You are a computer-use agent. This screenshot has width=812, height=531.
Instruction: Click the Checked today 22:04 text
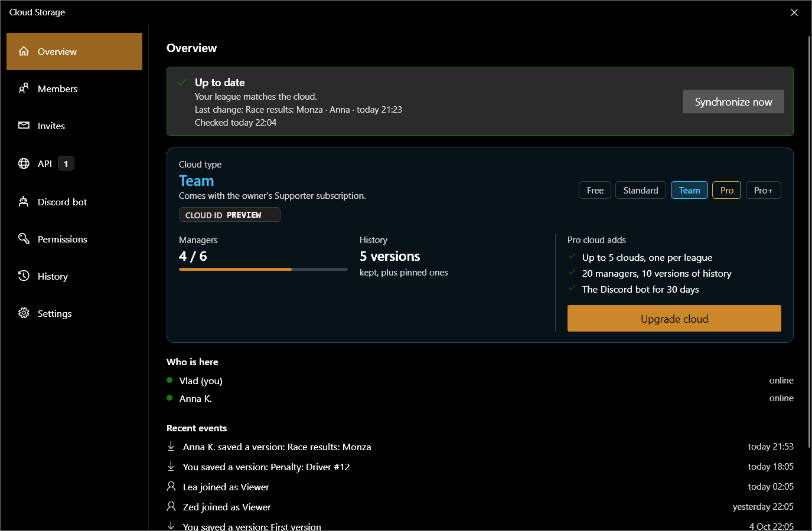point(236,123)
